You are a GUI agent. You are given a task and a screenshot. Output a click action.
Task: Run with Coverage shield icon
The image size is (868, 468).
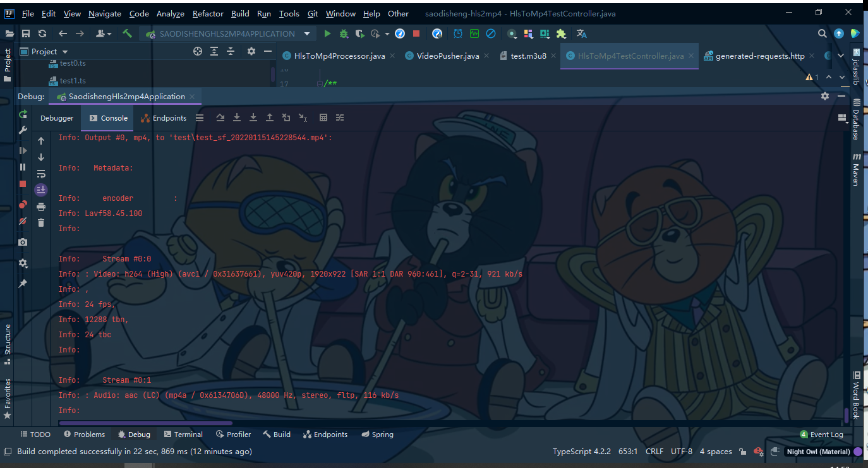pyautogui.click(x=359, y=33)
